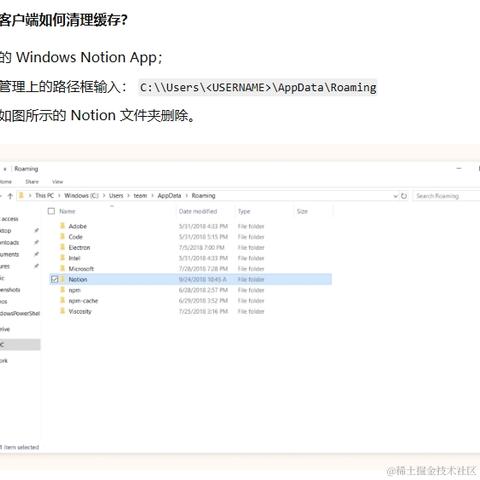Click the '1 item selected' status bar text
The height and width of the screenshot is (480, 480).
click(x=20, y=447)
